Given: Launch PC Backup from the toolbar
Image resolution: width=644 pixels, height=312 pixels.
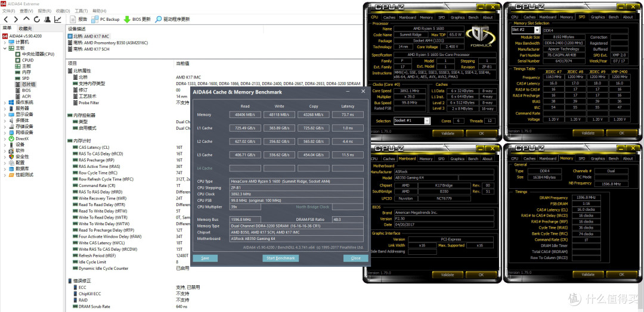Looking at the screenshot, I should pos(105,19).
